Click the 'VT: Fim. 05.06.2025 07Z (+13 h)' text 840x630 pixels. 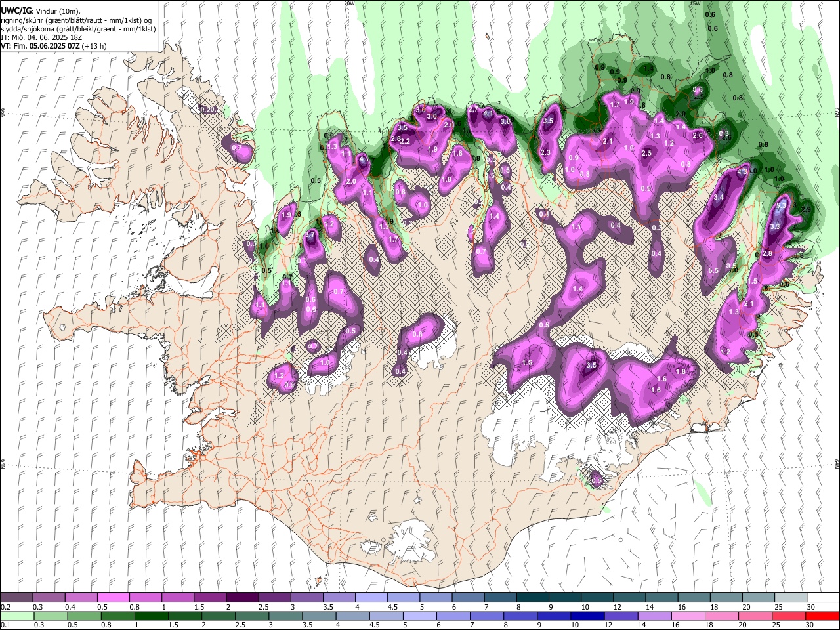point(54,46)
